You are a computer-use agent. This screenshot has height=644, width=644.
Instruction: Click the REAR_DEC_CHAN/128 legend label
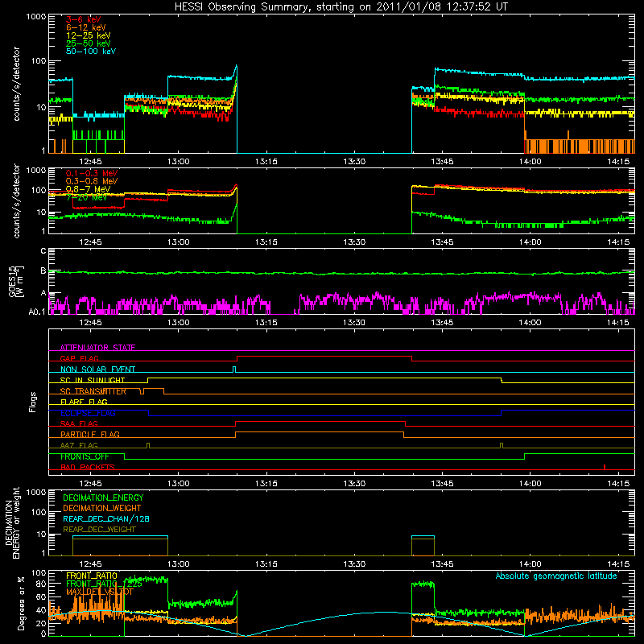[106, 518]
